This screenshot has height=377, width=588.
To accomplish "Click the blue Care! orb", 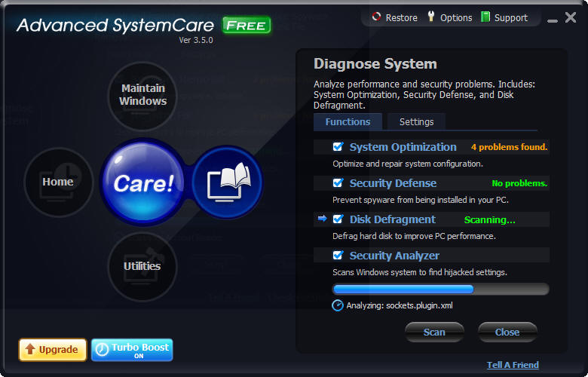I will click(x=143, y=182).
